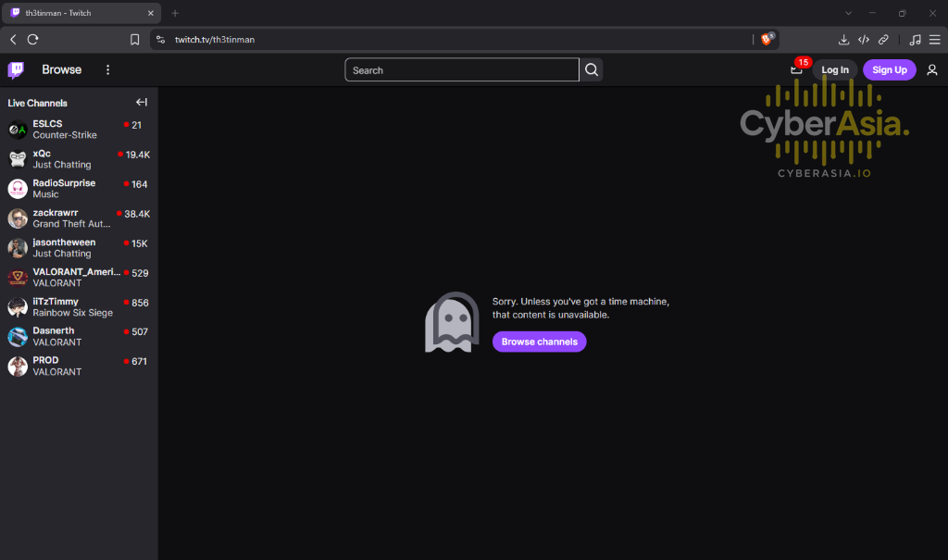Click the Music category under RadioSurprise
Image resolution: width=948 pixels, height=560 pixels.
tap(45, 194)
